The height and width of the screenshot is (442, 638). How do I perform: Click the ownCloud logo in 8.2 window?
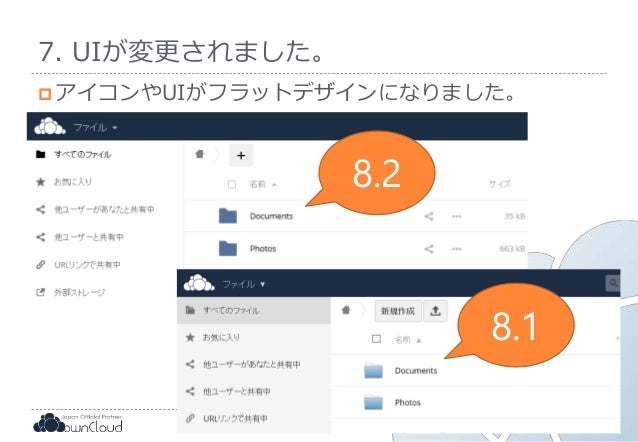[x=50, y=127]
